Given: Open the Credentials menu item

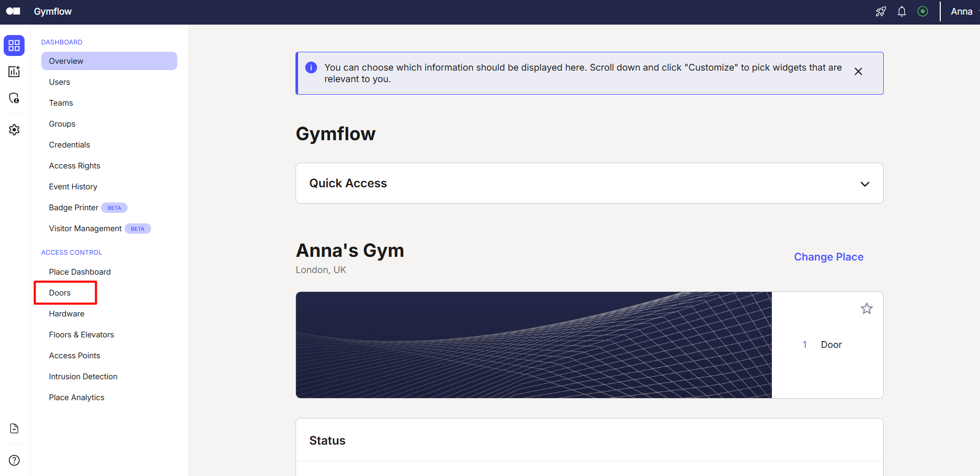Looking at the screenshot, I should [x=70, y=145].
